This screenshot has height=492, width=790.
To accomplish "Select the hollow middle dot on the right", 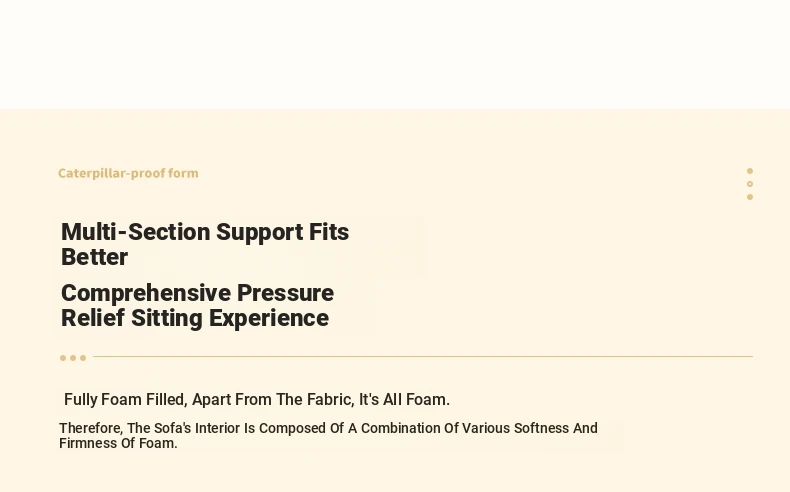I will (x=750, y=184).
